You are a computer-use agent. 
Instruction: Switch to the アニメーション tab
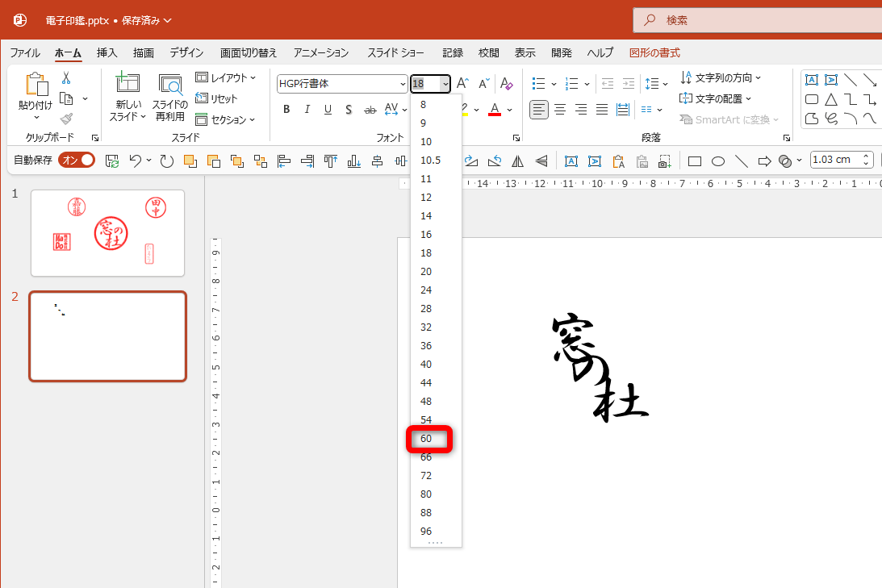[x=321, y=53]
